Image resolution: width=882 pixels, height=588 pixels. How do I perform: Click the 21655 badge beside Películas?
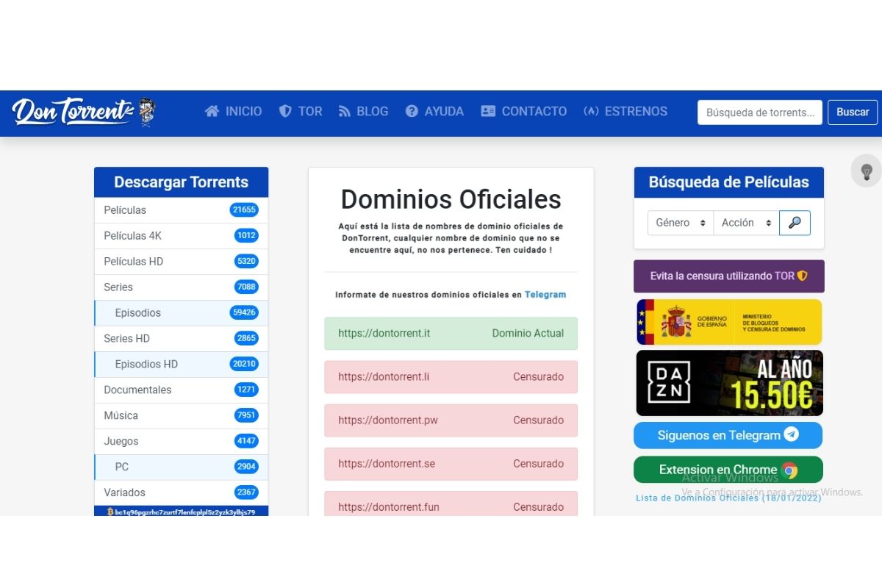pos(244,210)
